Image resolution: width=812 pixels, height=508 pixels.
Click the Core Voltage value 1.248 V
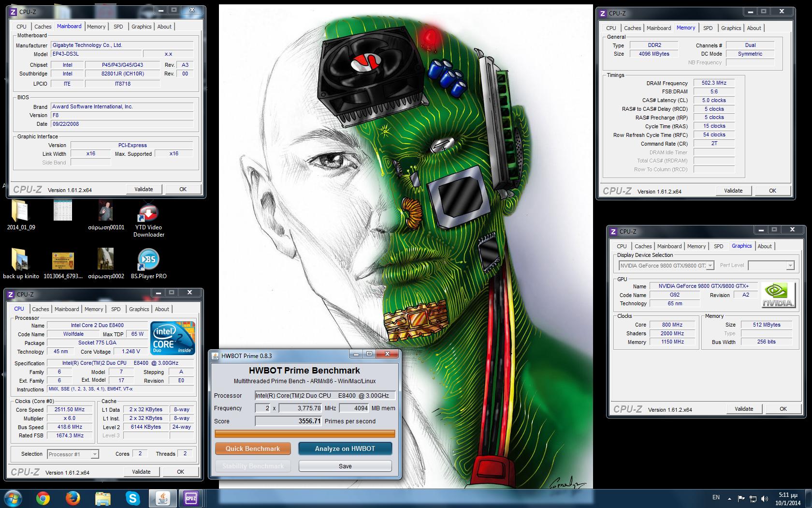pos(131,352)
